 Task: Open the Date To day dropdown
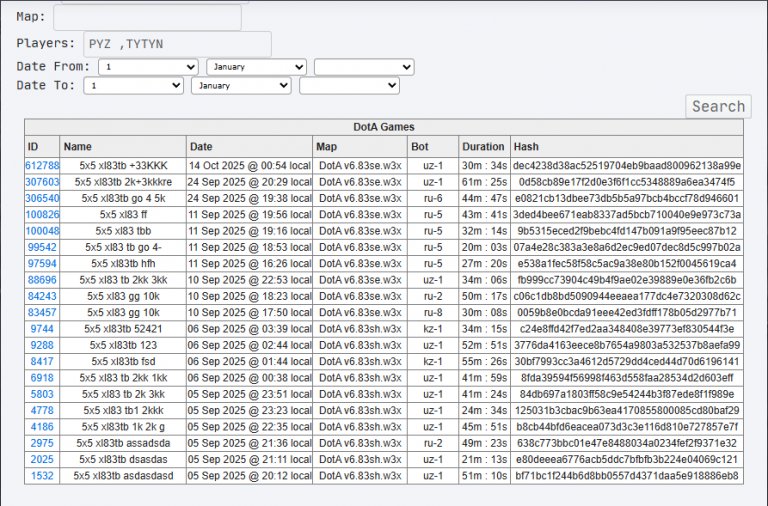click(x=133, y=86)
